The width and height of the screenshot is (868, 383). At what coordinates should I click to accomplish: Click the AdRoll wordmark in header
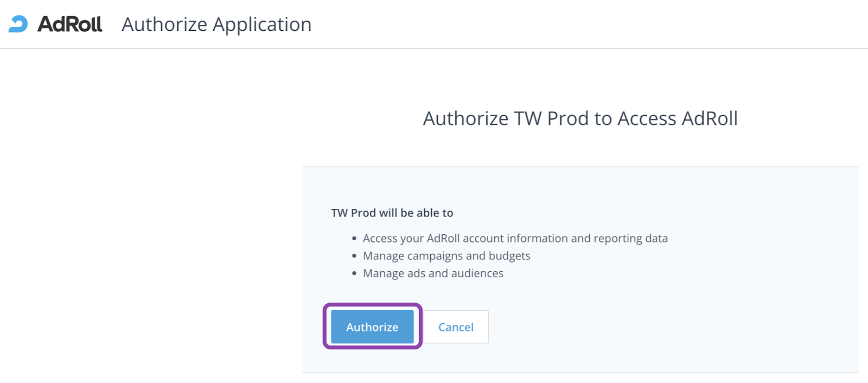pyautogui.click(x=69, y=24)
